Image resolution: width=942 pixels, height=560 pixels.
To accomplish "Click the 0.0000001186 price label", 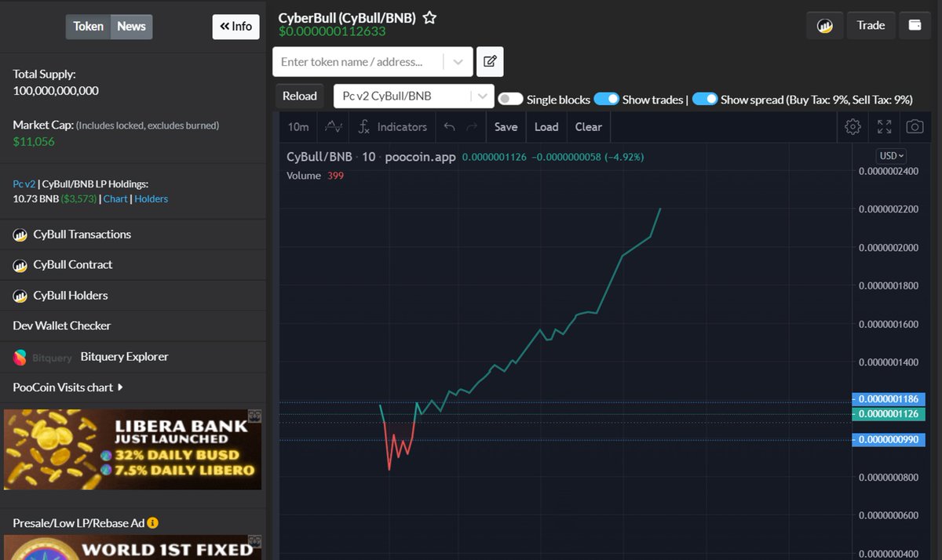I will point(889,399).
